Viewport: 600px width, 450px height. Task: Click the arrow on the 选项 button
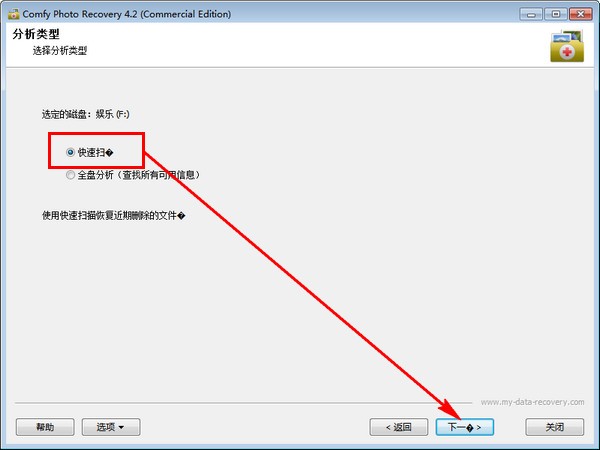click(x=121, y=427)
